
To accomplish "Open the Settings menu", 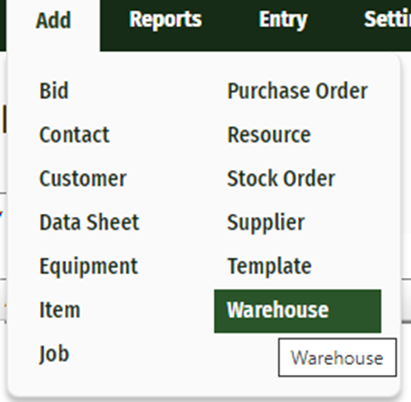I will tap(387, 20).
